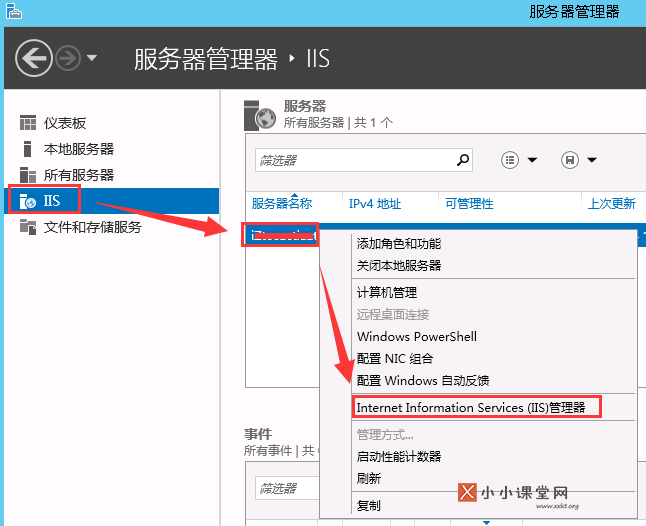Click the 本地服务器 server icon

(x=28, y=149)
